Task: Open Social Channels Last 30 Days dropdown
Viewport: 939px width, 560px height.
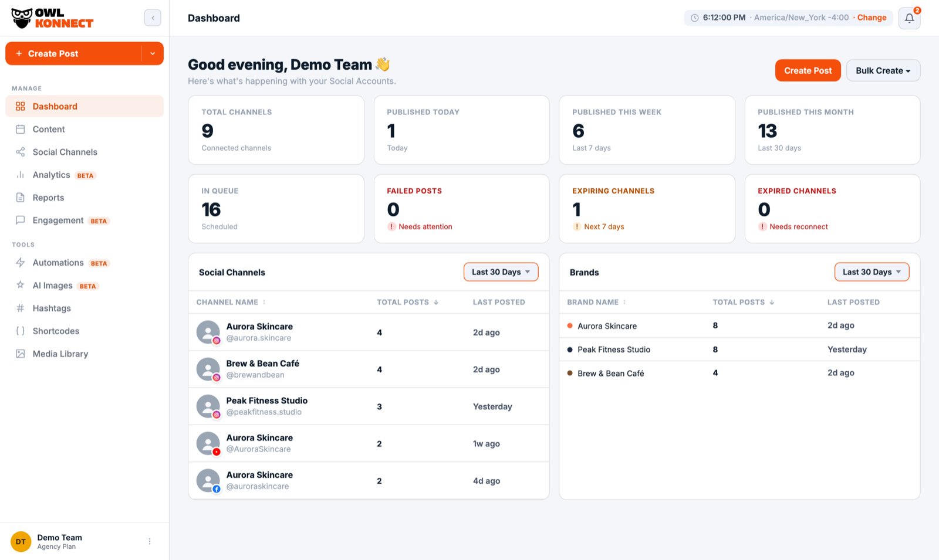Action: (x=501, y=272)
